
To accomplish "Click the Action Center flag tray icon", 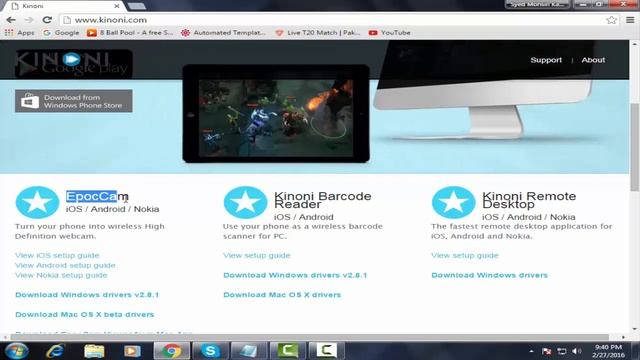I will coord(547,351).
